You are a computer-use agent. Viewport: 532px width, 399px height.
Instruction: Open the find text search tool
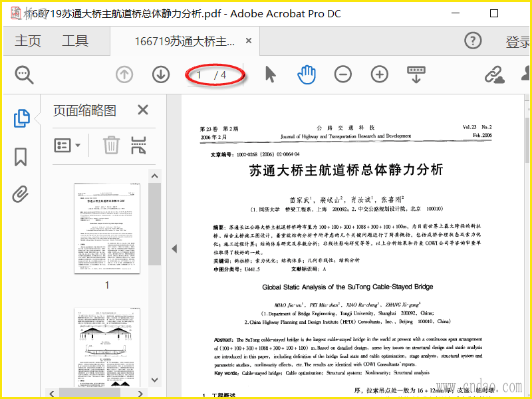click(24, 74)
